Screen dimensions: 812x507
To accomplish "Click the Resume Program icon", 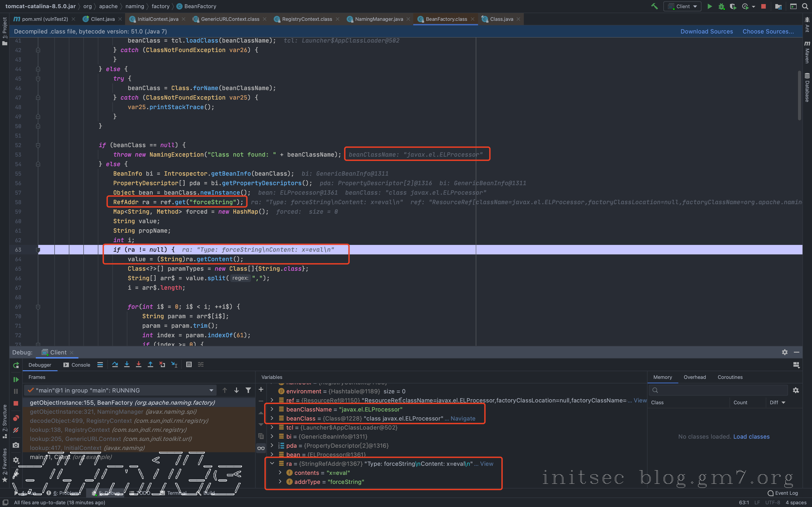I will (16, 379).
